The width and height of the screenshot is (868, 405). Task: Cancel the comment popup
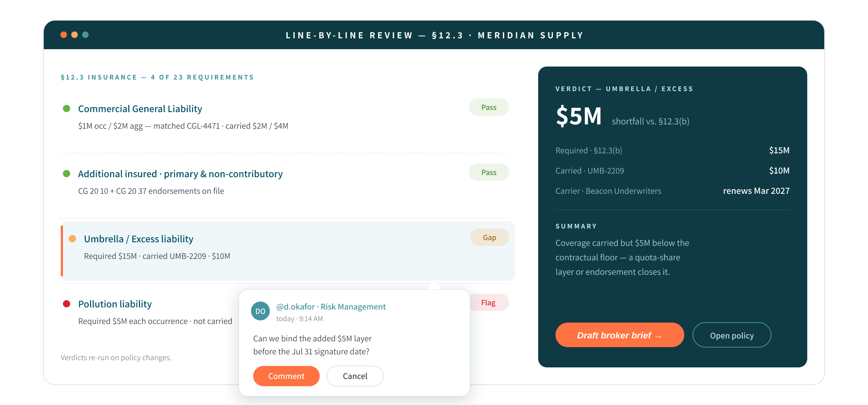(355, 376)
